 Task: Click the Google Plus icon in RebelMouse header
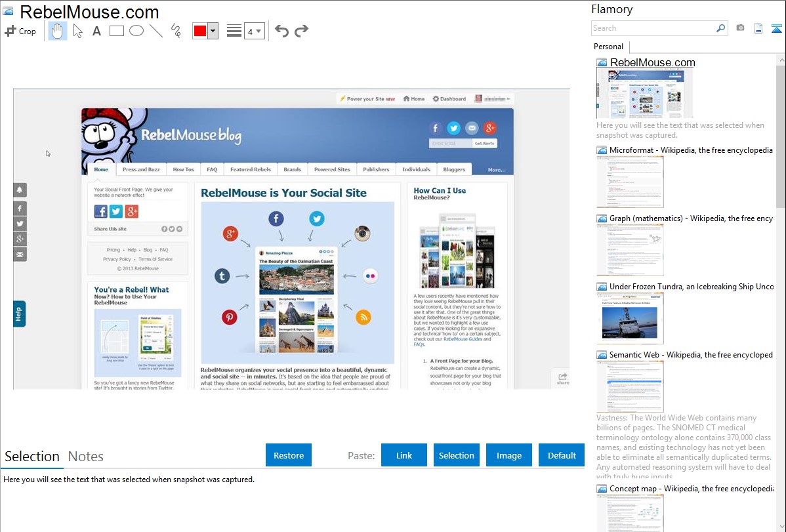pos(489,128)
